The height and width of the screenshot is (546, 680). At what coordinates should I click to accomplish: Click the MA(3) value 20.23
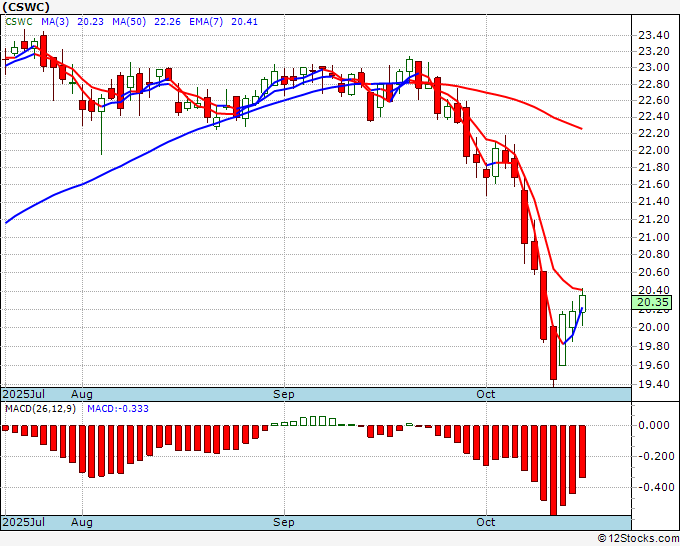tap(90, 22)
